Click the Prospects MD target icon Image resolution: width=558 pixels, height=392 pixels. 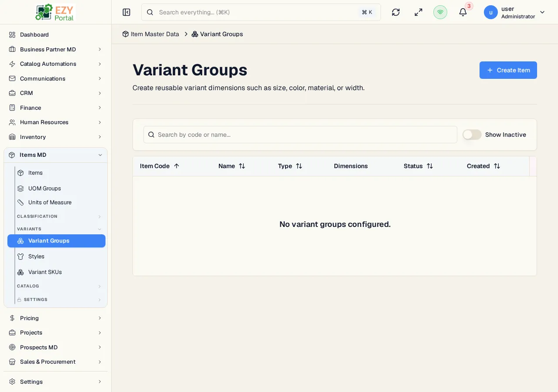coord(12,348)
